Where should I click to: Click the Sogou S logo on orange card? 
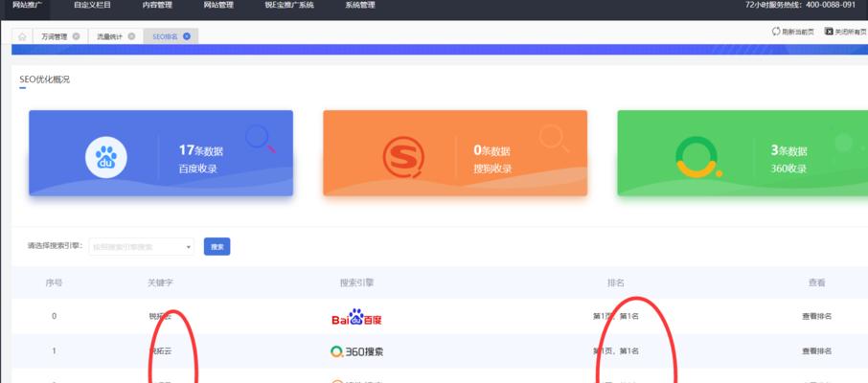point(403,157)
